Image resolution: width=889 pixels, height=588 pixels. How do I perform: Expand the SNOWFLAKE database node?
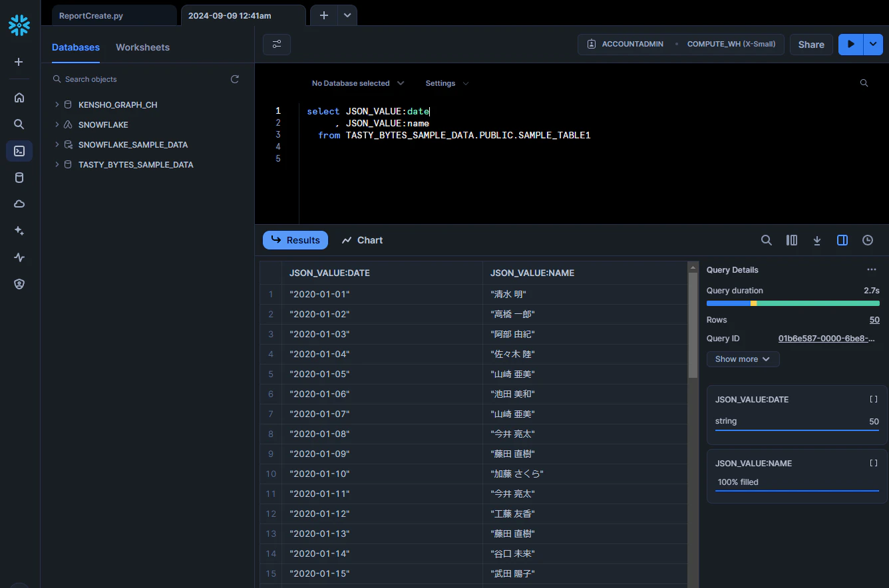(x=57, y=125)
